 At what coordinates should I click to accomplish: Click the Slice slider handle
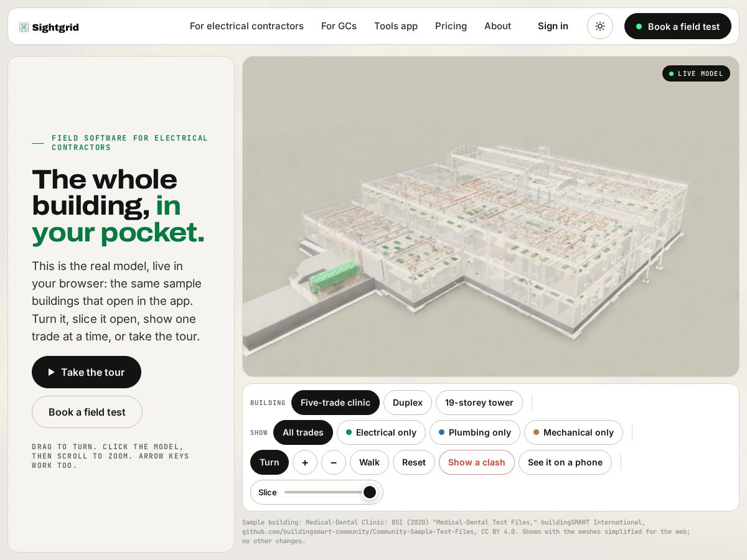370,492
